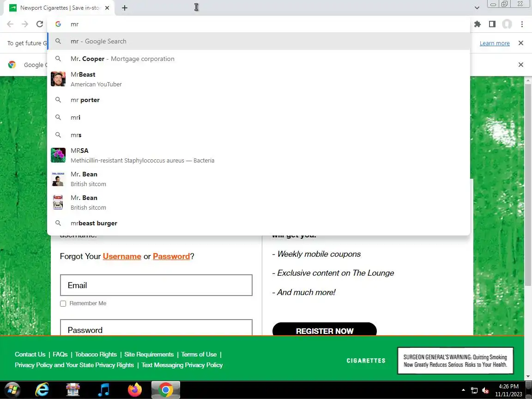Open the Tobacco Rights footer link
532x399 pixels.
coord(96,355)
